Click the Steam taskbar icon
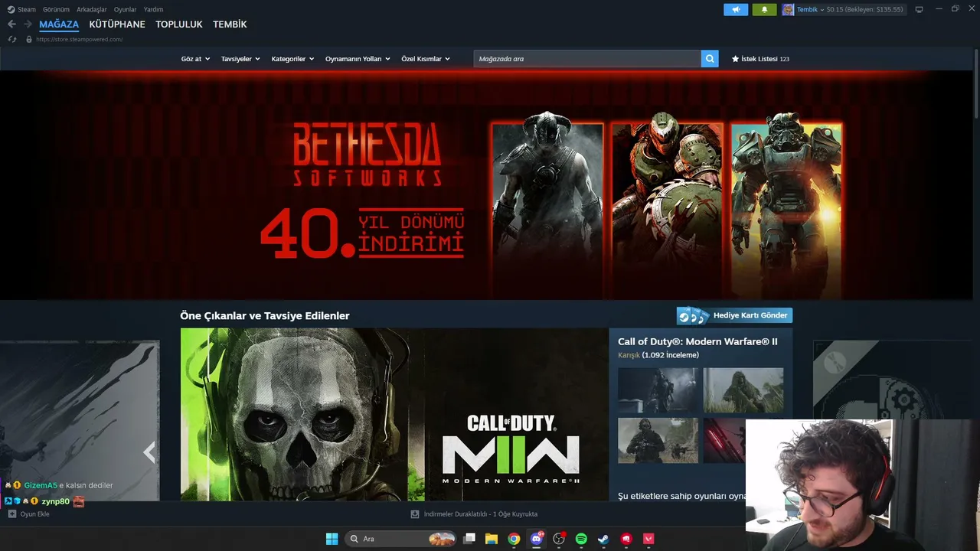This screenshot has width=980, height=551. [x=604, y=539]
